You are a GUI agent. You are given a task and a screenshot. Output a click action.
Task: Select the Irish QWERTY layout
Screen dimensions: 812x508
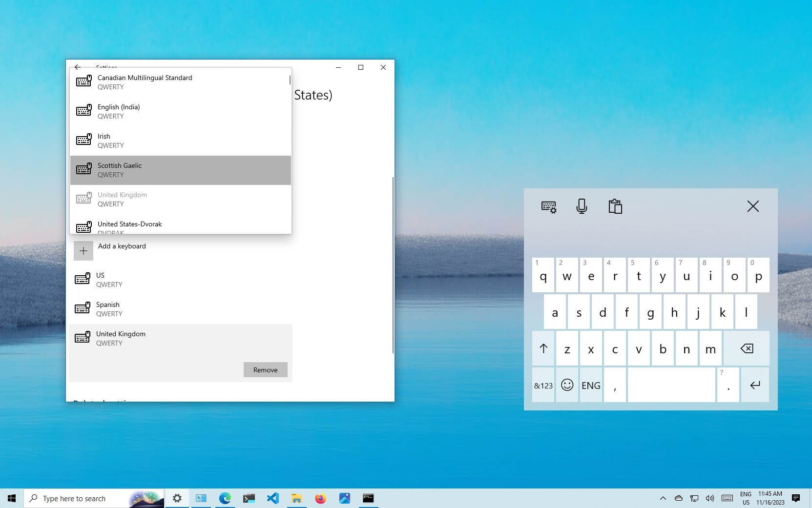click(181, 141)
